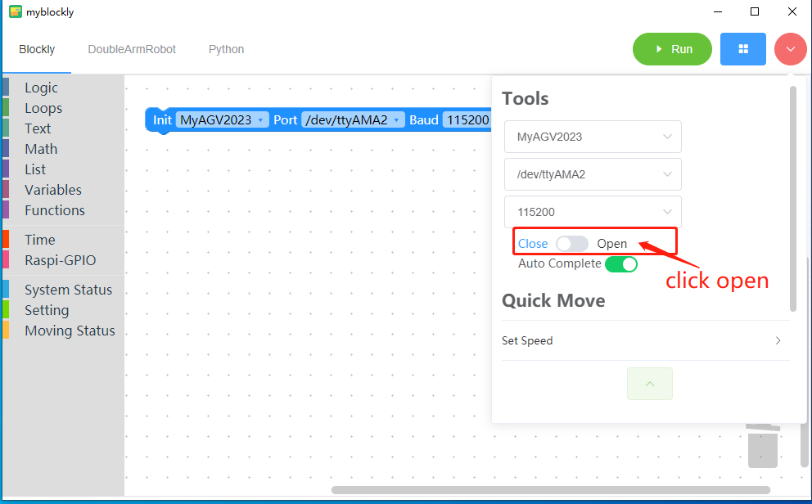Open the 115200 baud dropdown in Tools
Image resolution: width=812 pixels, height=504 pixels.
[593, 212]
